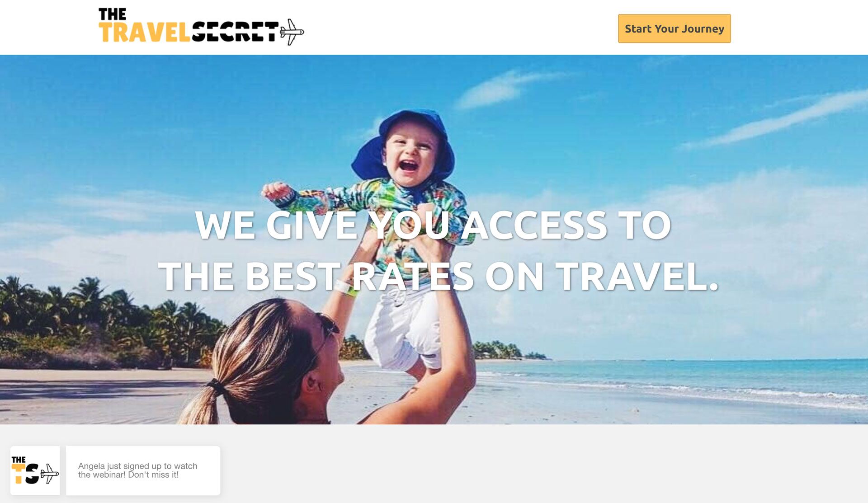Start Your Journey via the yellow button
Image resolution: width=868 pixels, height=503 pixels.
674,28
